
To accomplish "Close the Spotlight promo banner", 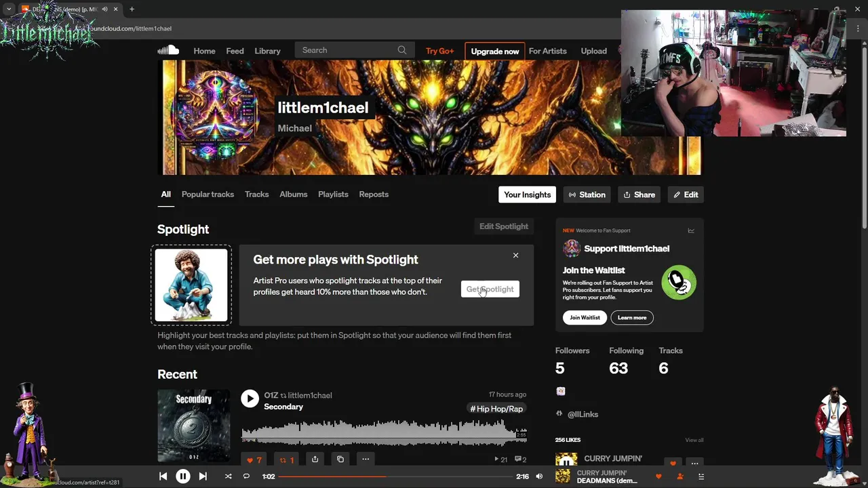I will pyautogui.click(x=515, y=256).
